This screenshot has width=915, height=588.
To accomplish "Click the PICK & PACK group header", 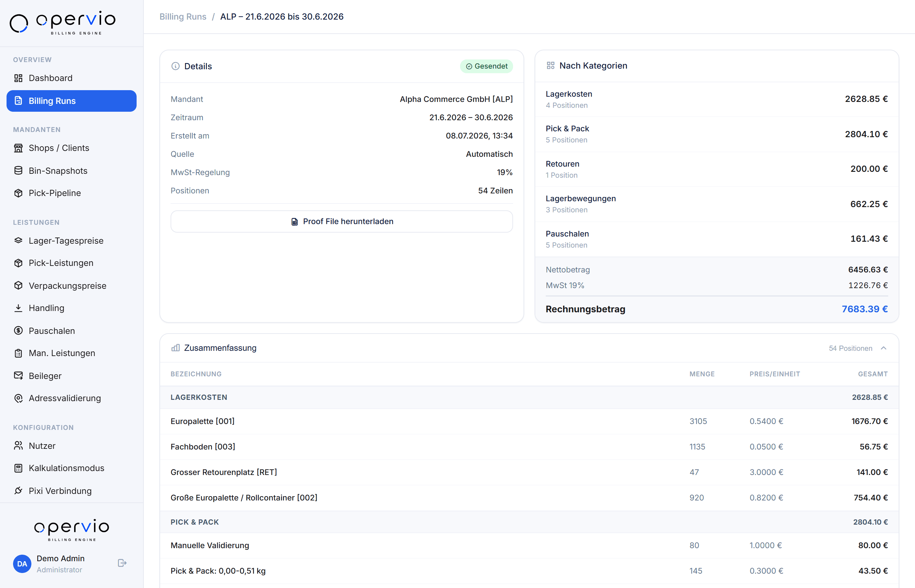I will click(x=529, y=522).
